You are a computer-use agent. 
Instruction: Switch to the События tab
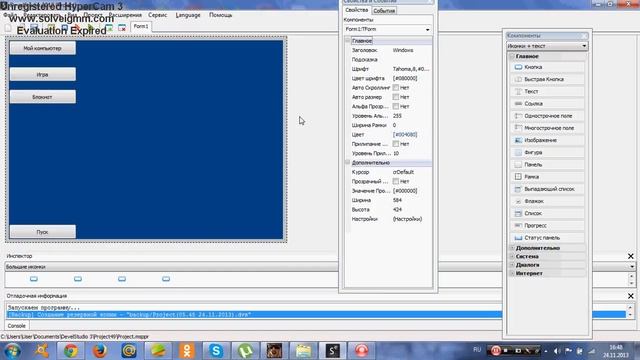(384, 11)
